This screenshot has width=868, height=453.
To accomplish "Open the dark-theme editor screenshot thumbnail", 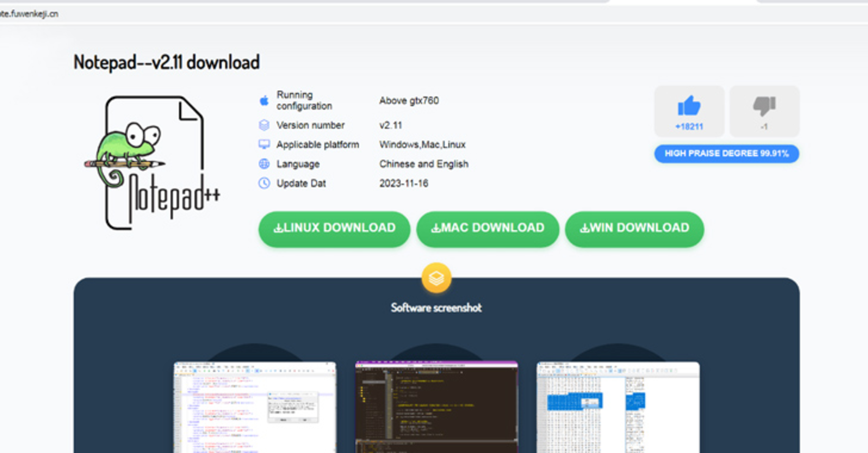I will point(436,407).
